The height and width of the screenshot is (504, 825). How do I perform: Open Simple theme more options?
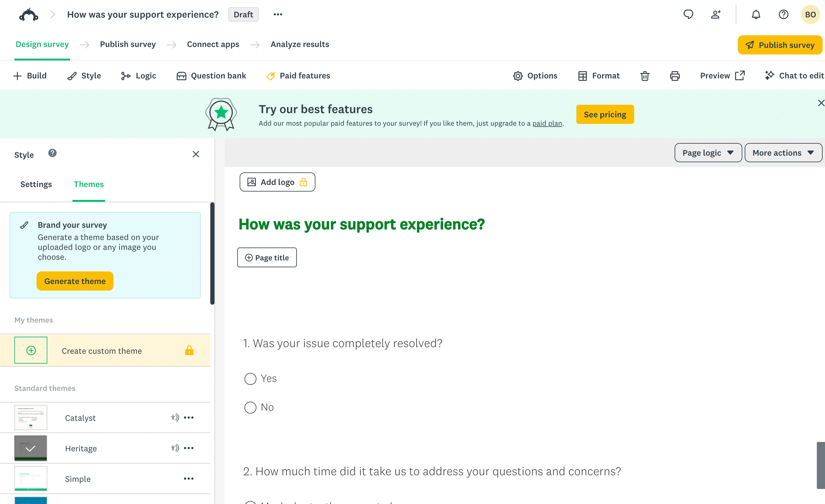pyautogui.click(x=188, y=479)
